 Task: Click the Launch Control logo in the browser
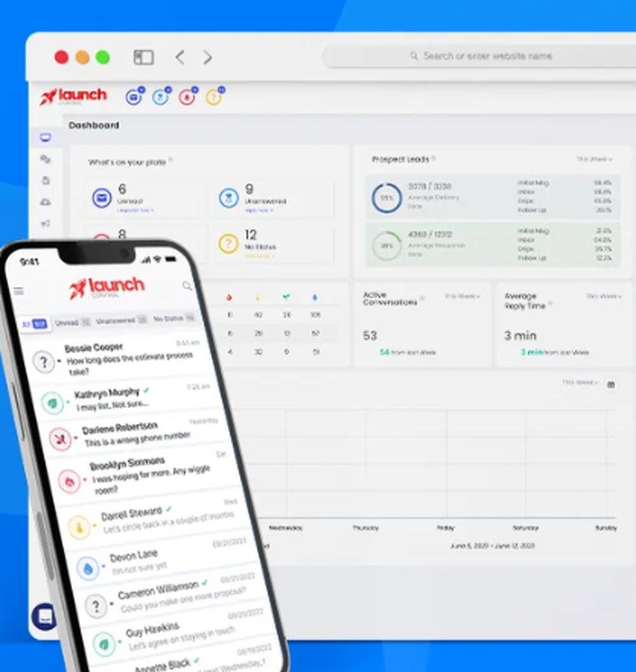(73, 96)
